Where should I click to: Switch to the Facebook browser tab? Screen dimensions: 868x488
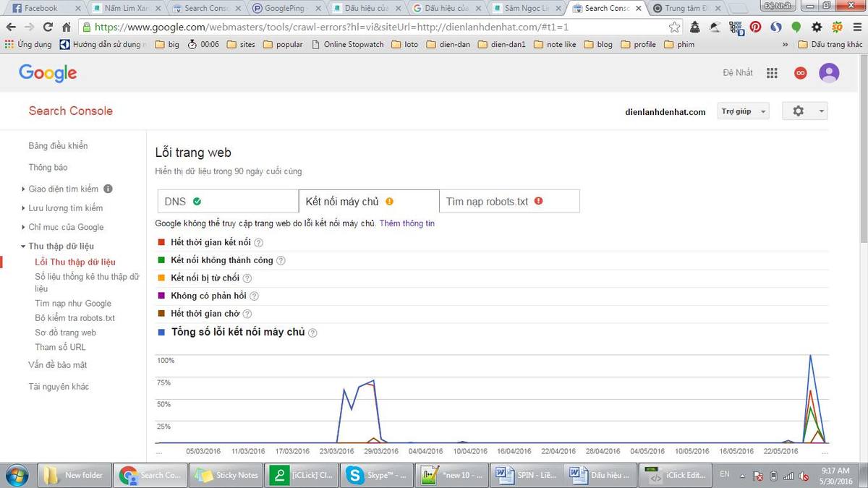45,9
